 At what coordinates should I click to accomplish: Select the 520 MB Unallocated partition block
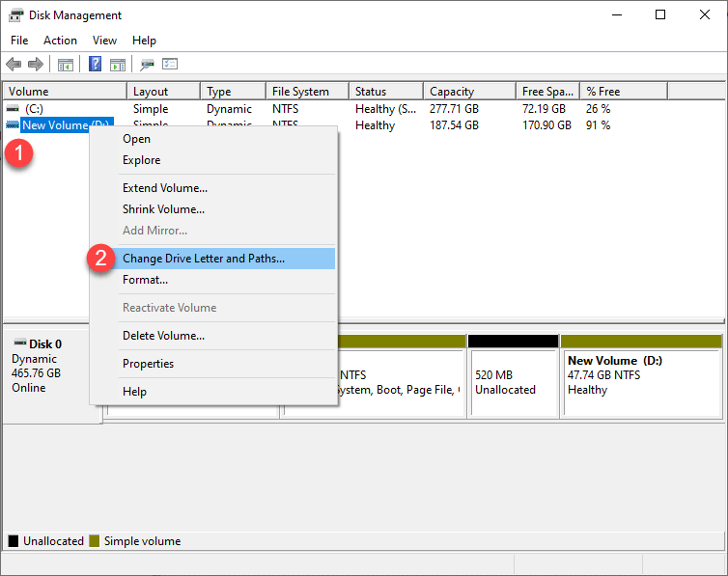pyautogui.click(x=513, y=376)
